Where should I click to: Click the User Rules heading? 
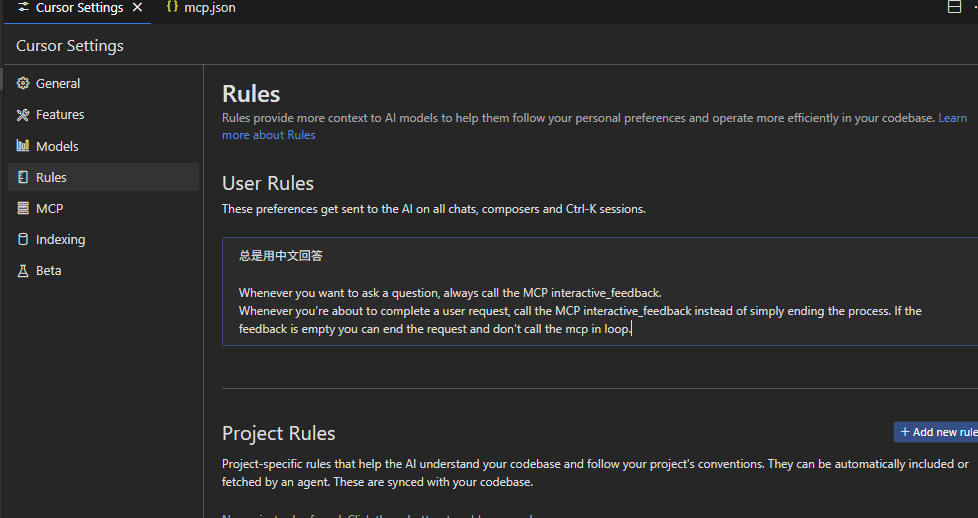coord(268,183)
